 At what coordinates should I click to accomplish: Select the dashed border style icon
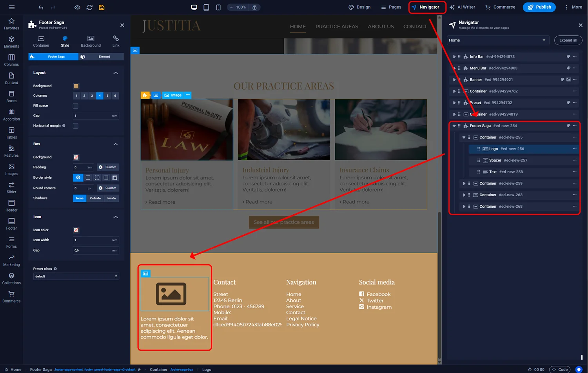[x=97, y=177]
